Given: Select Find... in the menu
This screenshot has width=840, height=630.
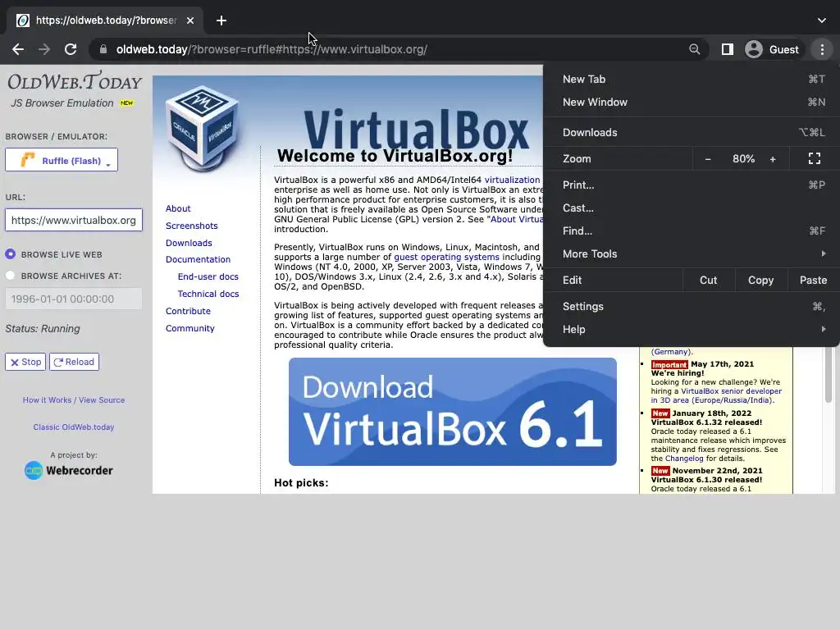Looking at the screenshot, I should point(691,231).
